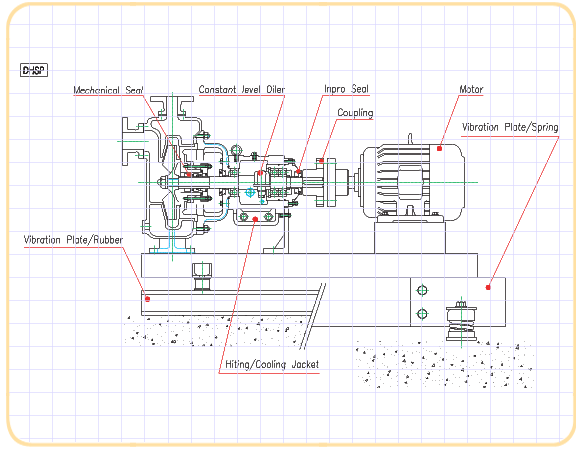Image resolution: width=584 pixels, height=450 pixels.
Task: Click the Vibration Plate/Spring label
Action: click(510, 127)
